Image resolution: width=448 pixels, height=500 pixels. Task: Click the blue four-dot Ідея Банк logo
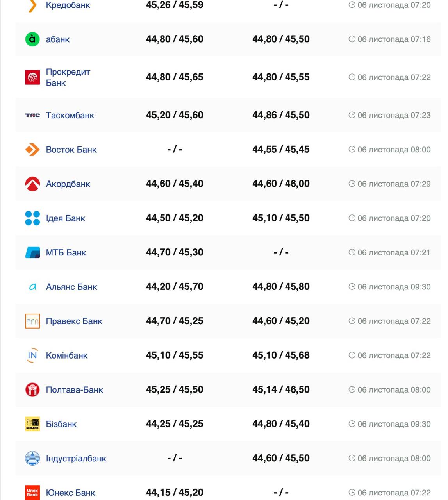point(32,218)
